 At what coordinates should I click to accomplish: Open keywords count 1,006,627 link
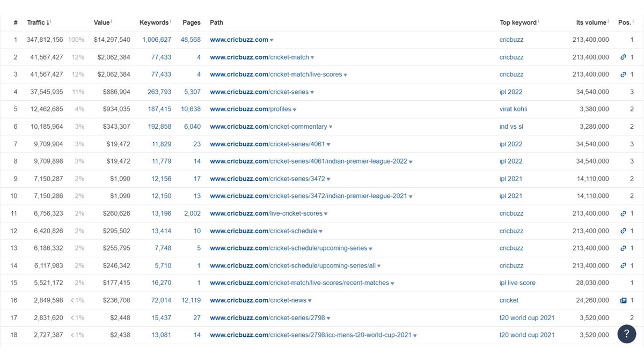157,40
